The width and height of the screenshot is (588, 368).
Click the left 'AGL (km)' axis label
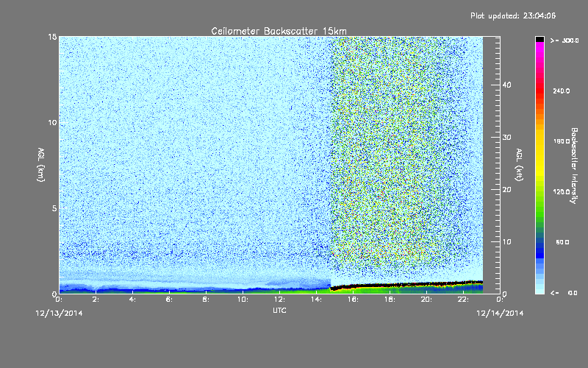click(x=41, y=164)
